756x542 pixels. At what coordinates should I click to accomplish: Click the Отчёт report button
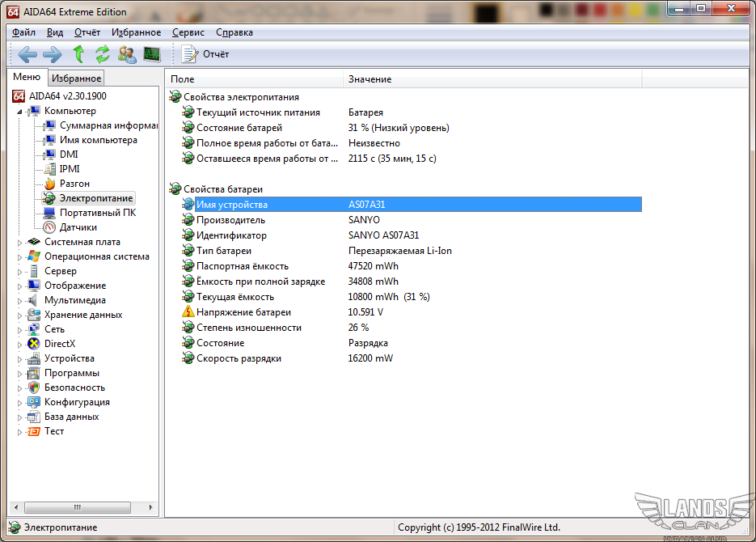pos(205,54)
